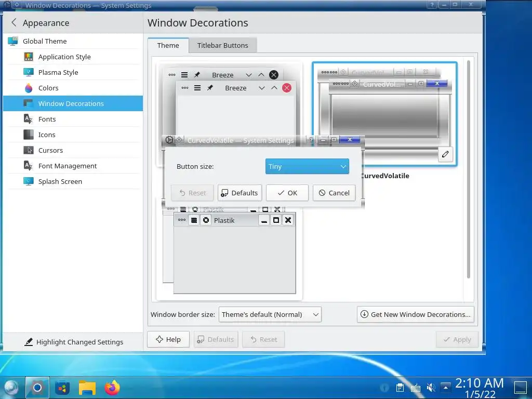Click the Application Style icon
This screenshot has width=532, height=399.
point(29,57)
